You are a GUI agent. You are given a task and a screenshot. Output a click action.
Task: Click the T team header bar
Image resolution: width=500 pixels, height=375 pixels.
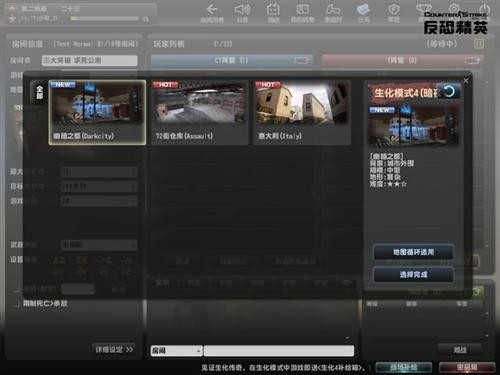tap(402, 60)
